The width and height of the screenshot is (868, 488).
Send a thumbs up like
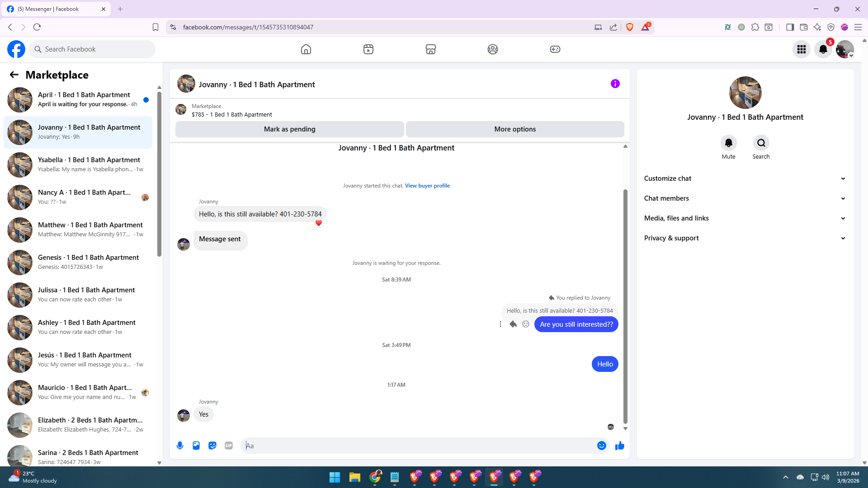[619, 446]
